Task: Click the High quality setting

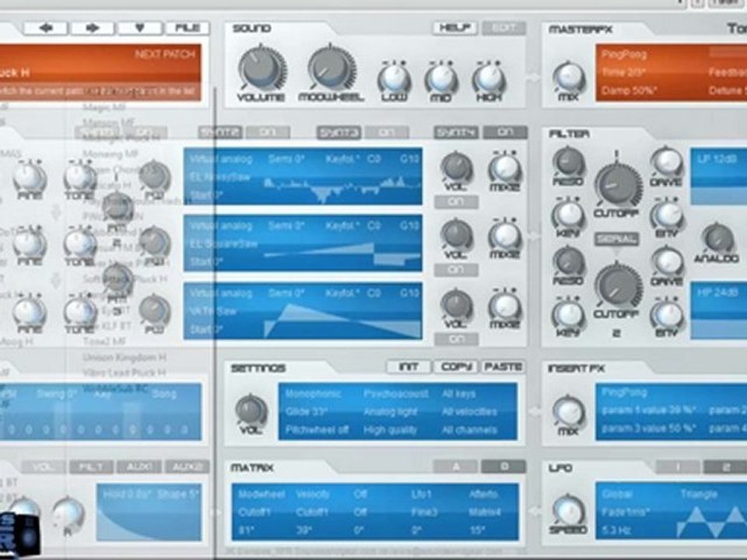Action: pyautogui.click(x=390, y=430)
